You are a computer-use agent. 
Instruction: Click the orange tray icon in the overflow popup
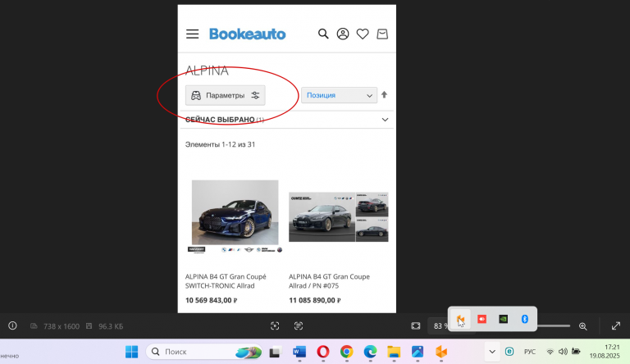[x=460, y=319]
